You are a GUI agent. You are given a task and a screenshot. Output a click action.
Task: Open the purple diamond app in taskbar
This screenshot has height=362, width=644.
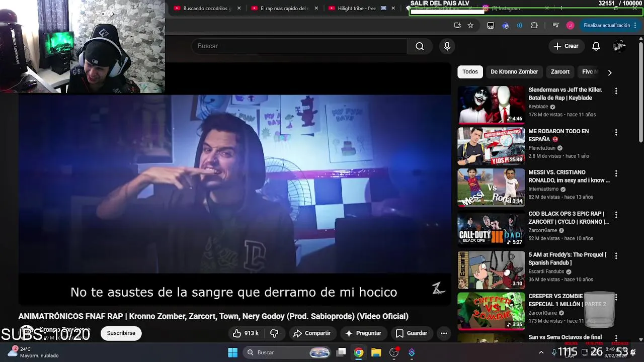(x=412, y=352)
